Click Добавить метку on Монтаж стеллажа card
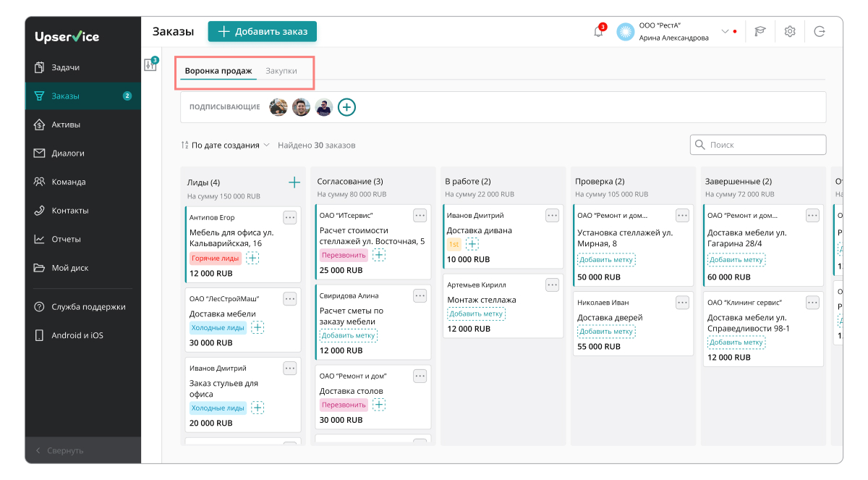The height and width of the screenshot is (480, 868). [476, 313]
